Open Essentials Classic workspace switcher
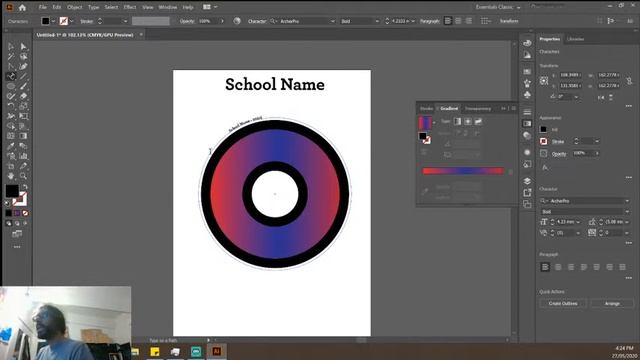 498,7
